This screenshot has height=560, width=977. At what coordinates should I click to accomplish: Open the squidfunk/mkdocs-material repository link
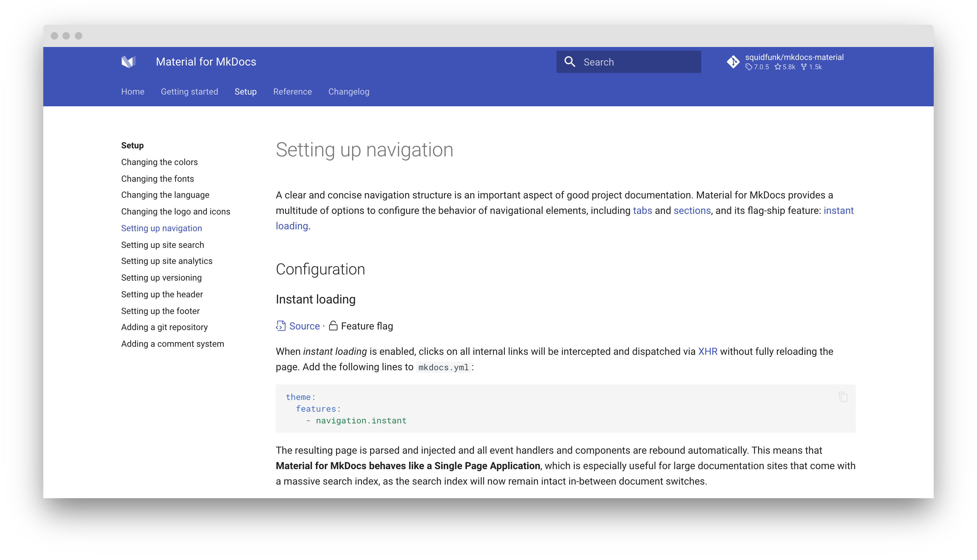tap(794, 57)
